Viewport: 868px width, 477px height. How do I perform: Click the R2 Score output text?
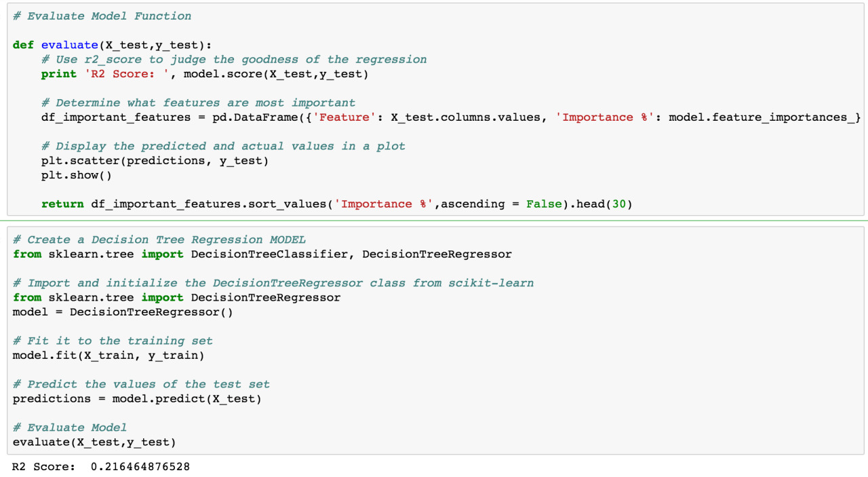(x=101, y=467)
